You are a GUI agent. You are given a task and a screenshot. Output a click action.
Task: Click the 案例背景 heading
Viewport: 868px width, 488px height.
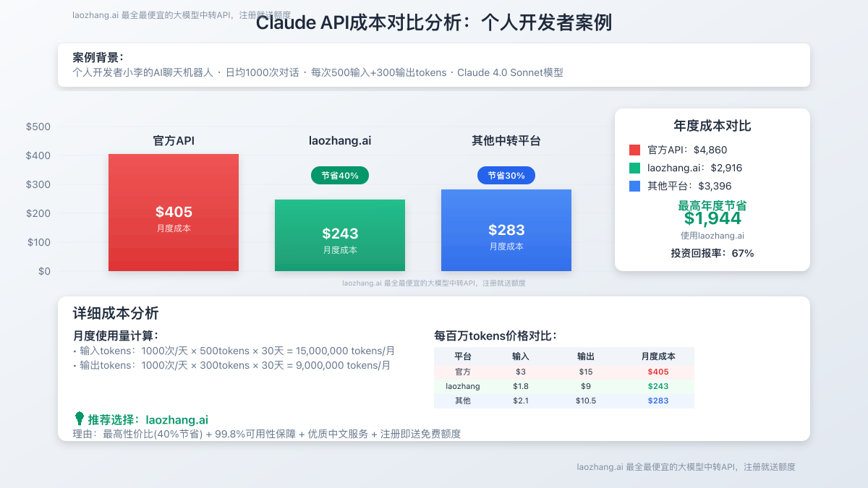pos(98,58)
